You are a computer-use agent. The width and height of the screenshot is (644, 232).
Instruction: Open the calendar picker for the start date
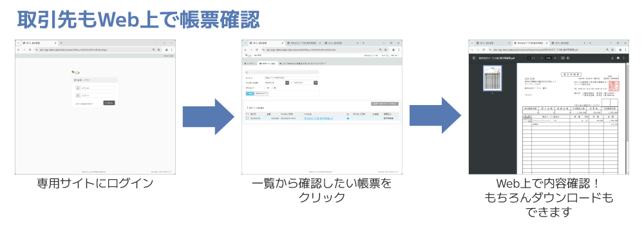[287, 82]
